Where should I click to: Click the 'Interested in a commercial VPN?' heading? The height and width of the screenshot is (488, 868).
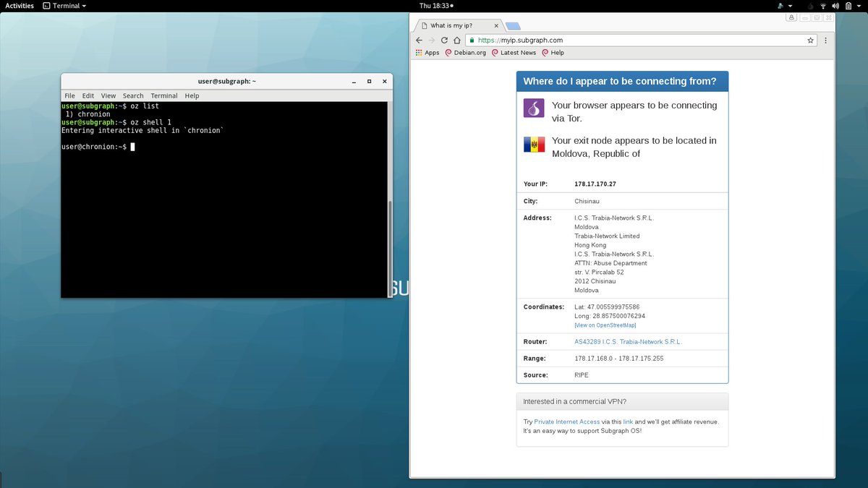[x=575, y=401]
